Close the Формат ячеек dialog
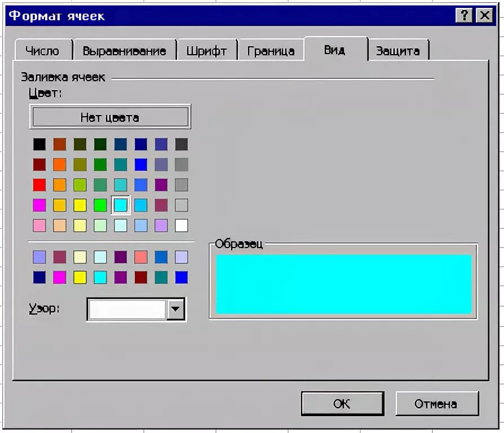504x433 pixels. pos(484,15)
